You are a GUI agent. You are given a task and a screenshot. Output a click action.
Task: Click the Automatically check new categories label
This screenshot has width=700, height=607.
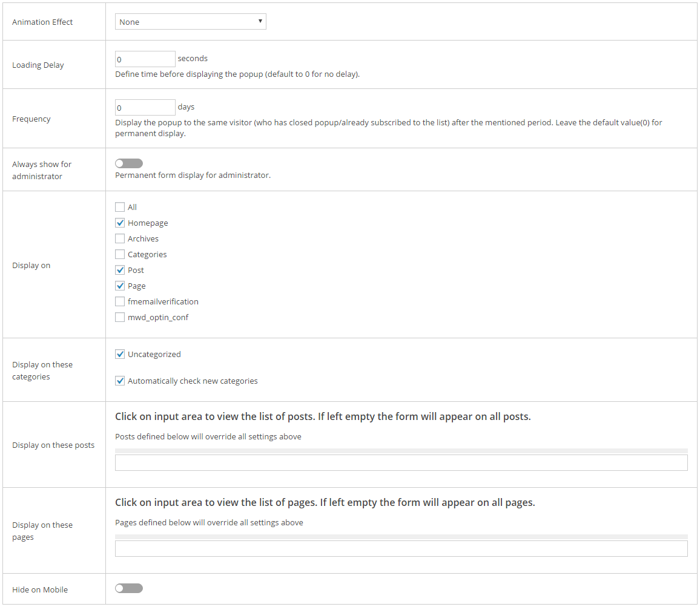pyautogui.click(x=193, y=381)
